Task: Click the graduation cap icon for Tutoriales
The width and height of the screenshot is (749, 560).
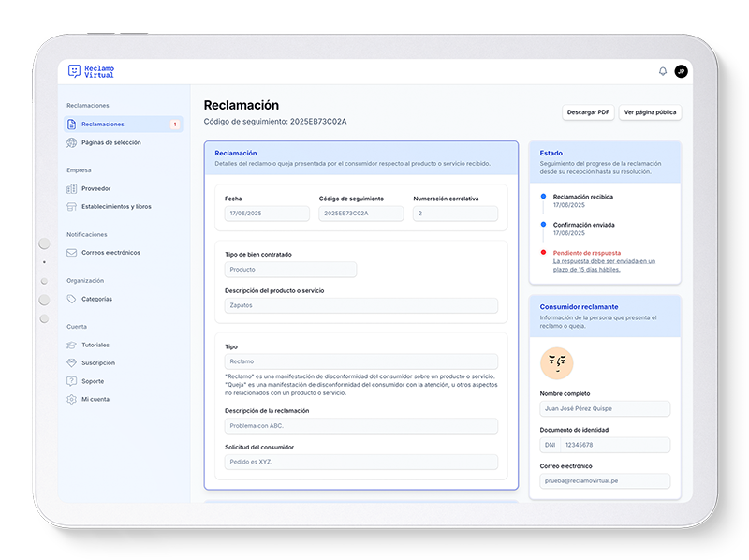Action: (x=72, y=345)
